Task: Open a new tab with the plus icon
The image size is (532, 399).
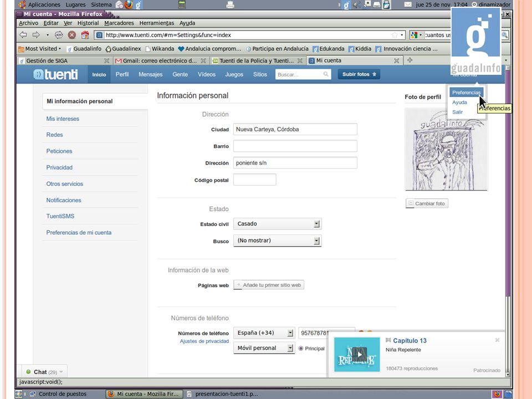Action: (x=410, y=60)
